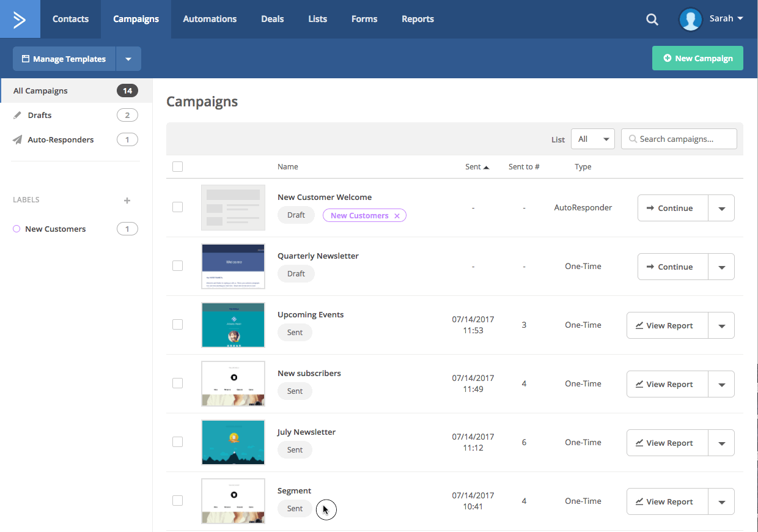Open the List filter dropdown
Image resolution: width=758 pixels, height=532 pixels.
592,139
